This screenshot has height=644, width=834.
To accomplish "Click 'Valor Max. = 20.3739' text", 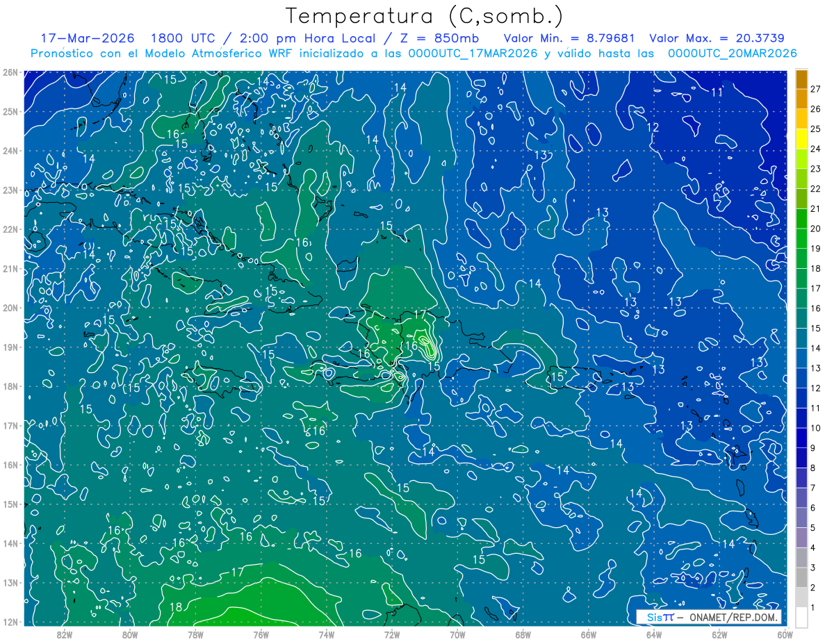I will point(717,38).
